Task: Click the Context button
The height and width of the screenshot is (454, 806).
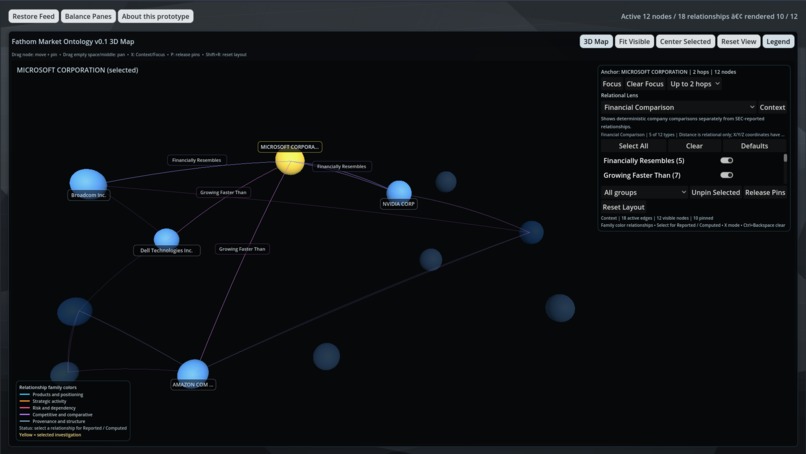Action: point(772,107)
